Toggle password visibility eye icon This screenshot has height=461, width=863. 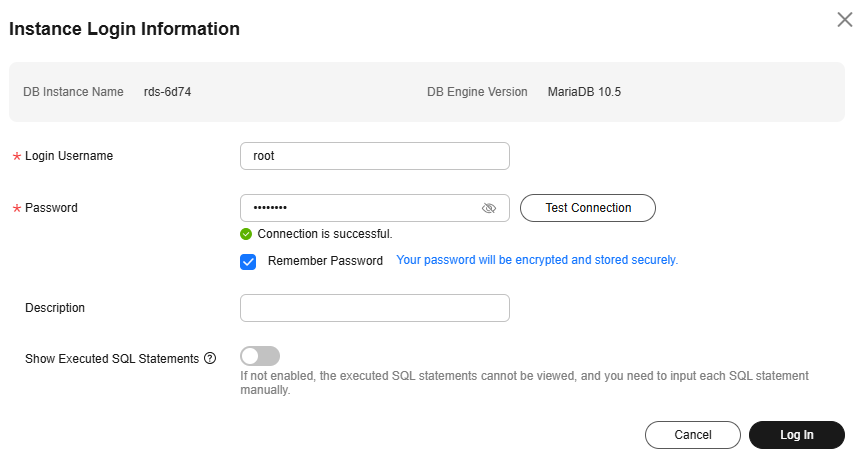coord(489,208)
